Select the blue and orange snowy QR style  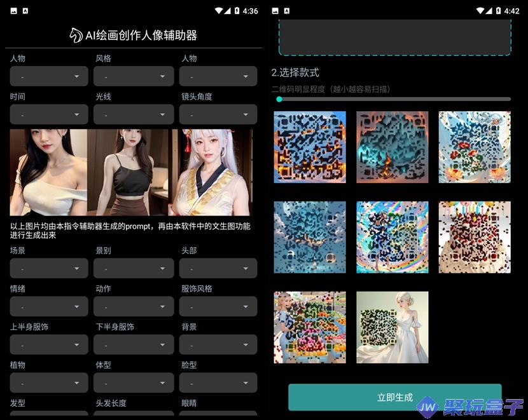(310, 147)
